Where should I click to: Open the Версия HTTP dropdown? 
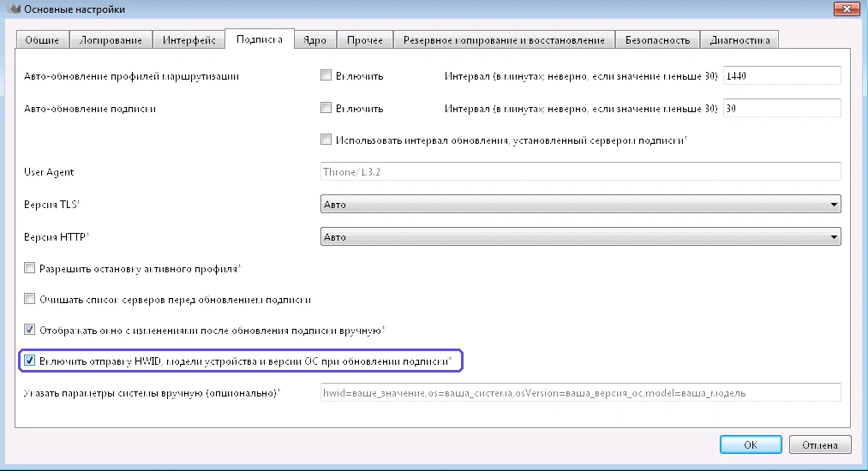click(581, 237)
